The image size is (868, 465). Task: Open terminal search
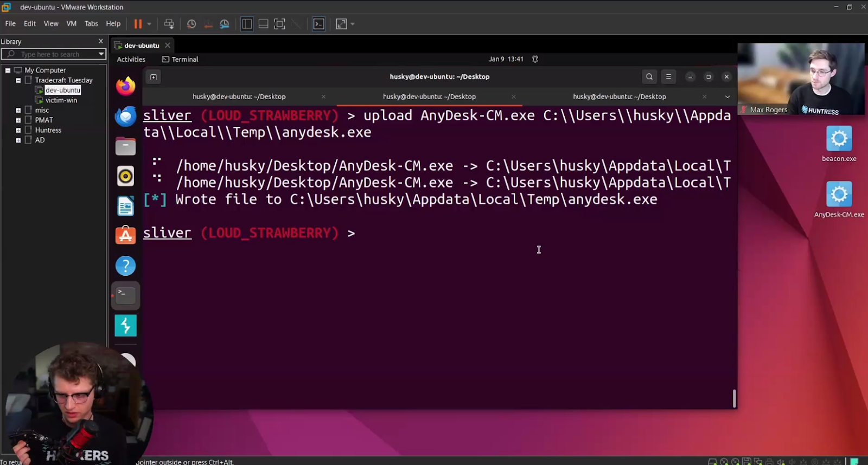coord(649,77)
